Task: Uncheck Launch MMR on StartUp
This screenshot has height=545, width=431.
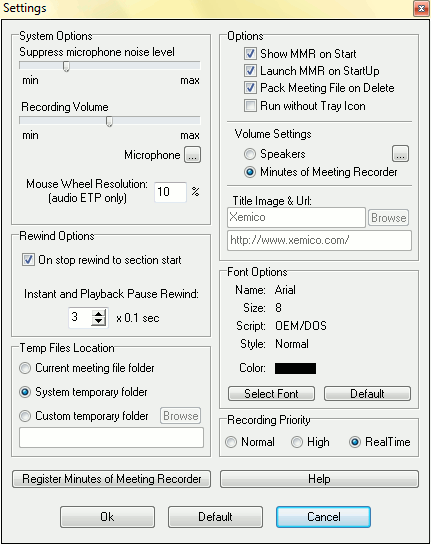Action: pyautogui.click(x=250, y=71)
